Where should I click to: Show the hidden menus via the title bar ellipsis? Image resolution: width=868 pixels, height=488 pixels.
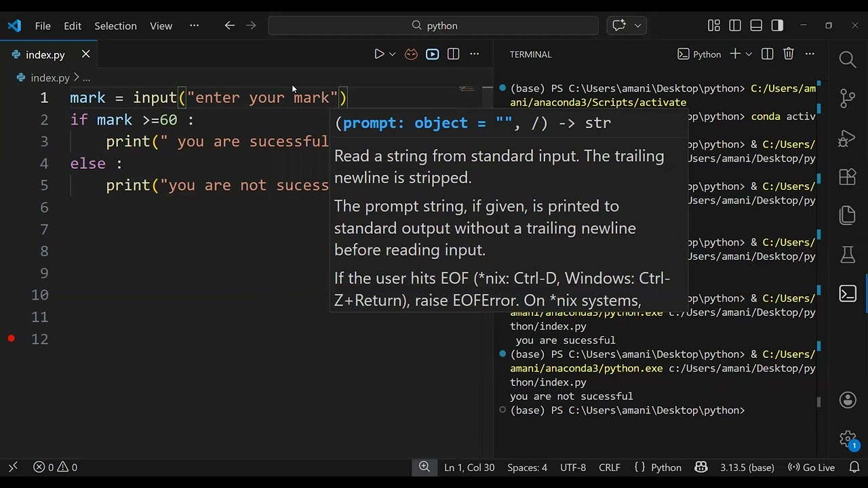[x=194, y=26]
